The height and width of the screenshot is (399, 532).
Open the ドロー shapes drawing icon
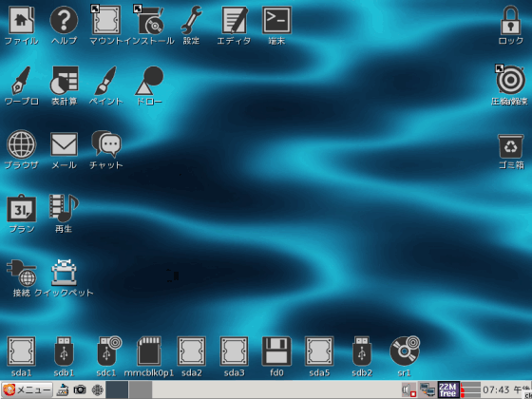tap(149, 81)
